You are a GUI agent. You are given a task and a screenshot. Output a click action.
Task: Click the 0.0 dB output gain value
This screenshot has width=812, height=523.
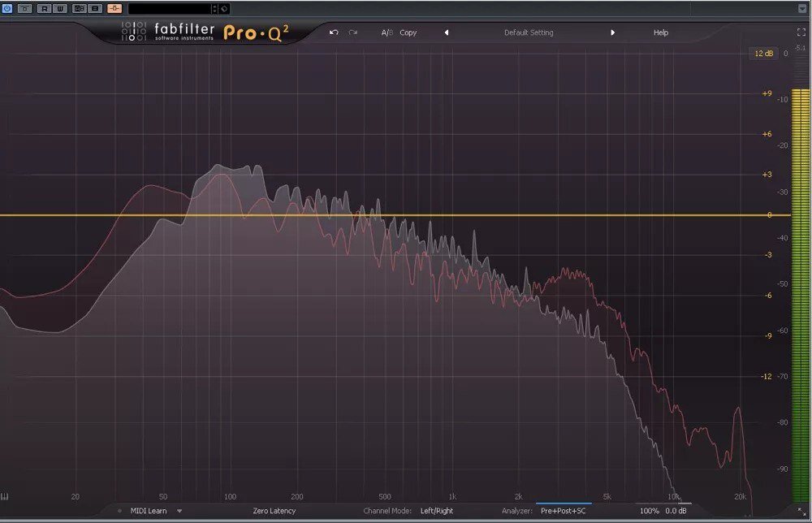[x=676, y=511]
